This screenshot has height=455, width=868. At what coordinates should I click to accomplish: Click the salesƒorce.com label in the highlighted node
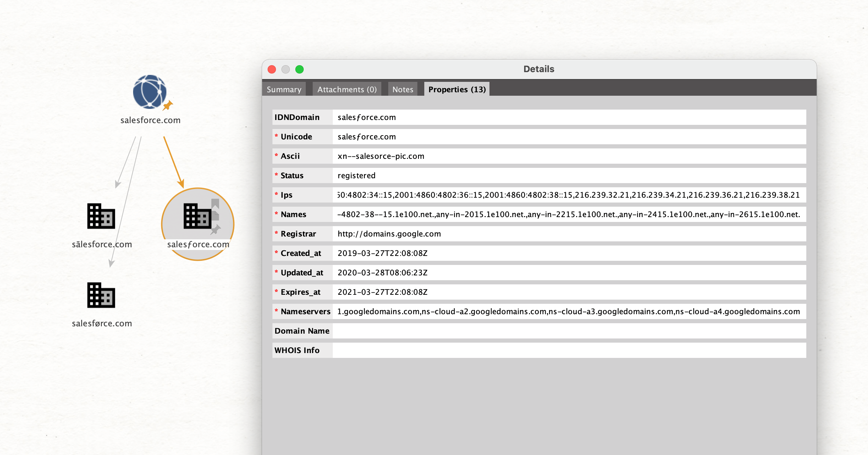click(x=198, y=244)
